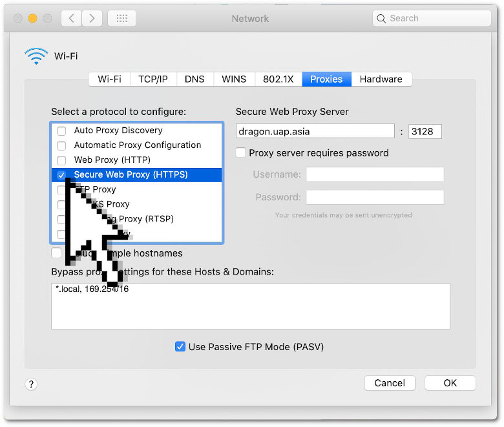Click the Username input field
Screen dimensions: 504x427
(375, 174)
